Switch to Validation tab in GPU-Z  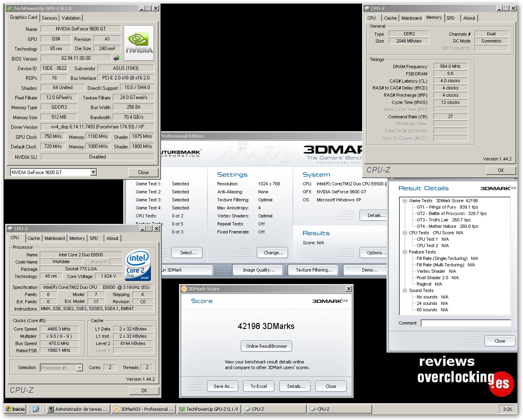point(71,18)
